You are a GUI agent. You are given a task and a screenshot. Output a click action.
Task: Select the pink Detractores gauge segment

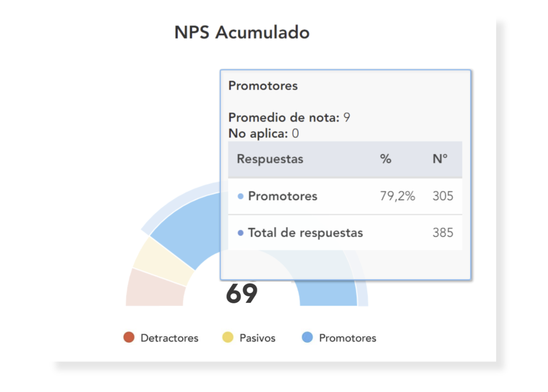pyautogui.click(x=155, y=289)
